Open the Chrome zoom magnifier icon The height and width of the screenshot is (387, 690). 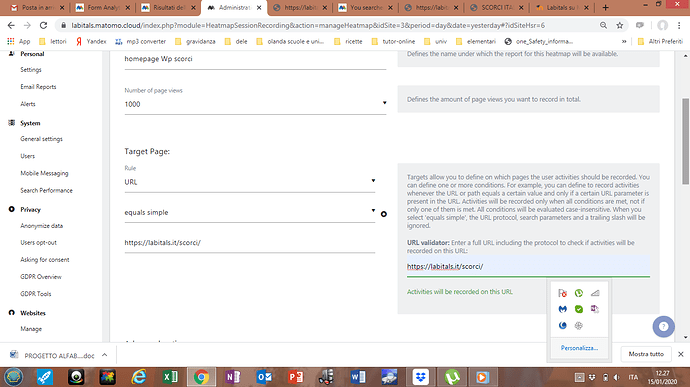[603, 26]
